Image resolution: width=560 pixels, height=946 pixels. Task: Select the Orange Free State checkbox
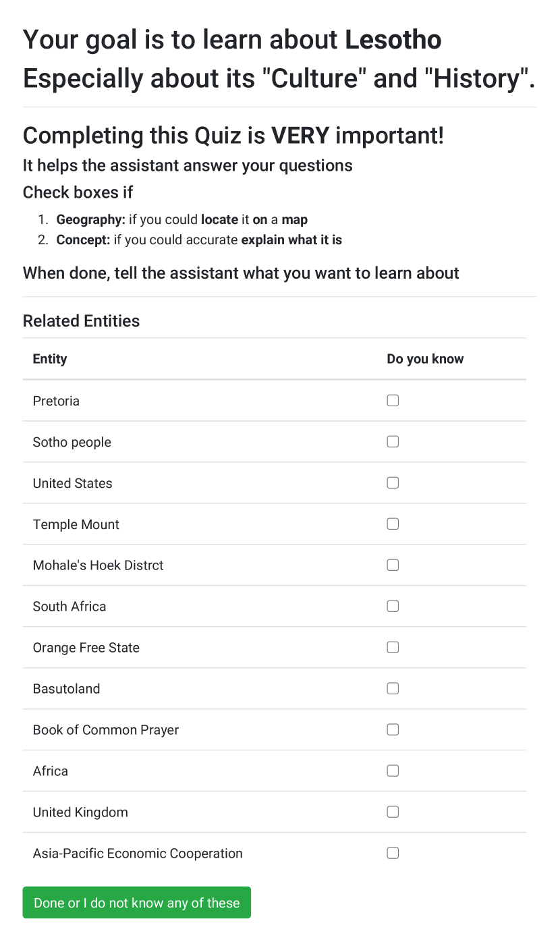pos(393,648)
